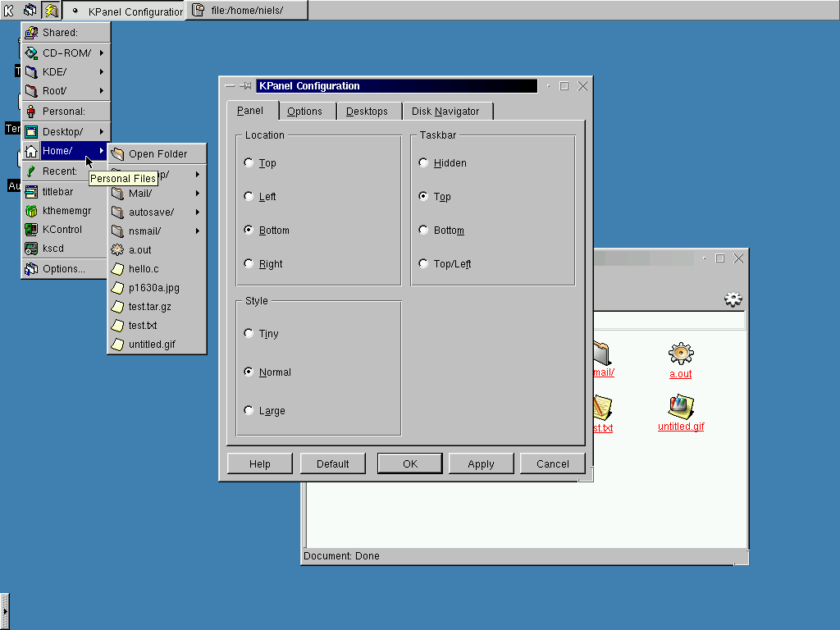Click the window list icon on the panel
Screen dimensions: 840x630
coord(32,11)
